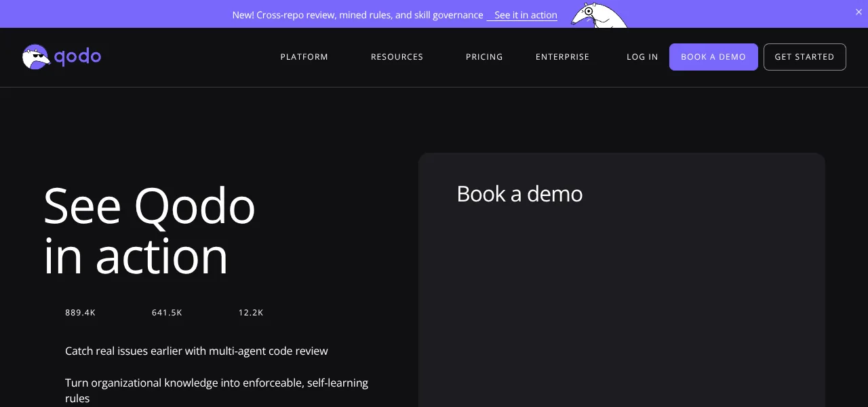Click the 'Book a demo' form heading

tap(519, 194)
